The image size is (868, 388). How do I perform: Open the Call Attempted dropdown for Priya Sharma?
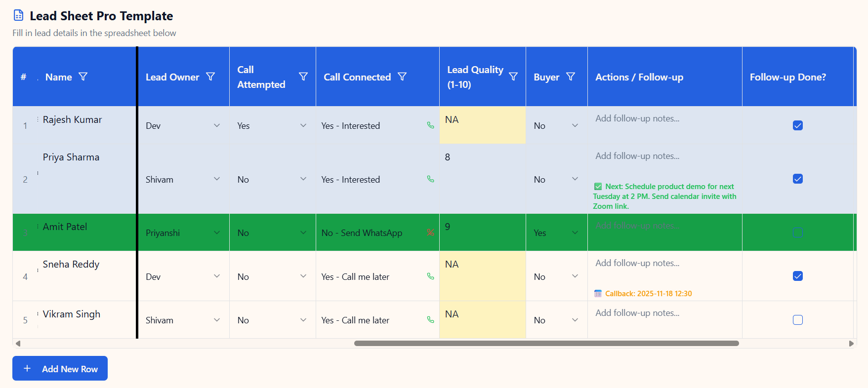point(272,179)
